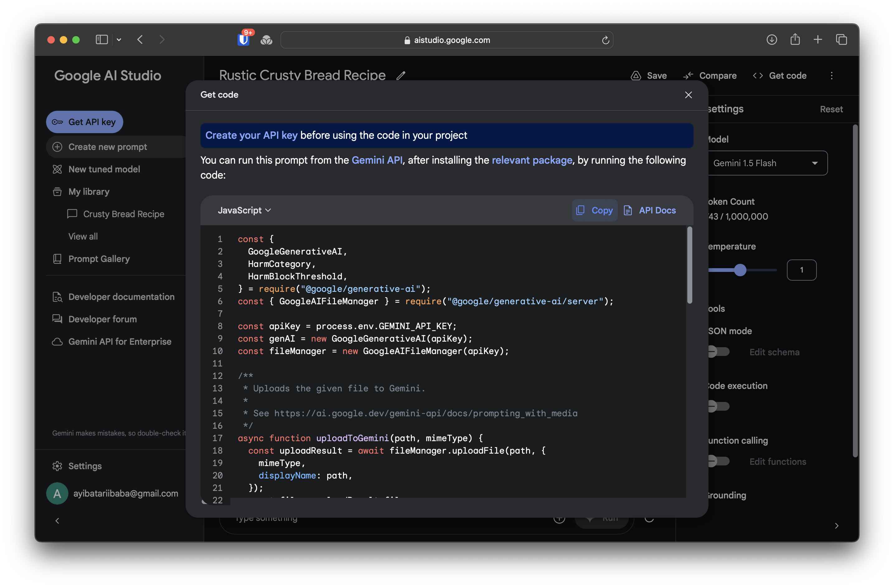The width and height of the screenshot is (894, 588).
Task: Open New tuned model
Action: point(104,169)
